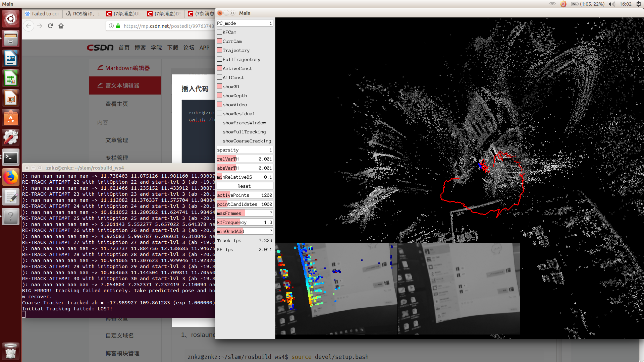Disable the showDepth checkbox
Screen dimensions: 644x362
219,96
